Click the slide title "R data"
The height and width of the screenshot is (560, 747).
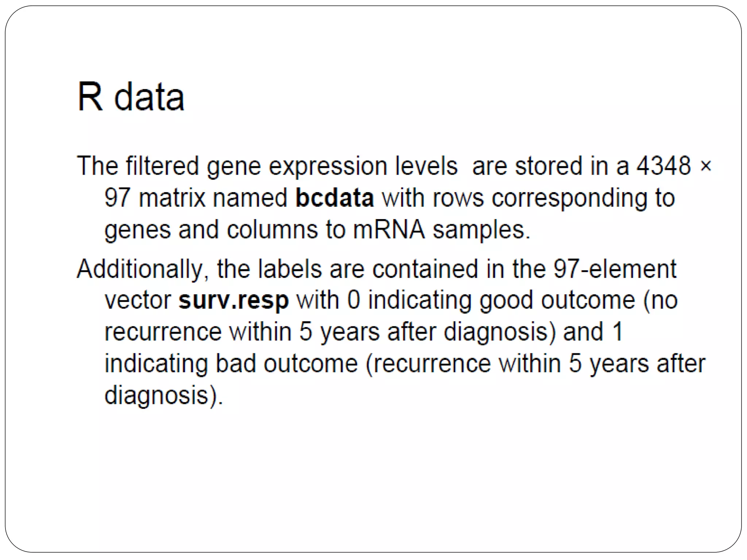pos(131,97)
